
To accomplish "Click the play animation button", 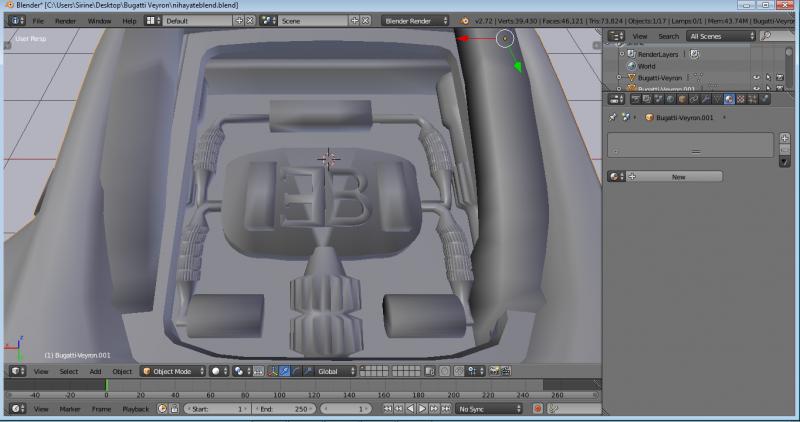I will pyautogui.click(x=421, y=409).
